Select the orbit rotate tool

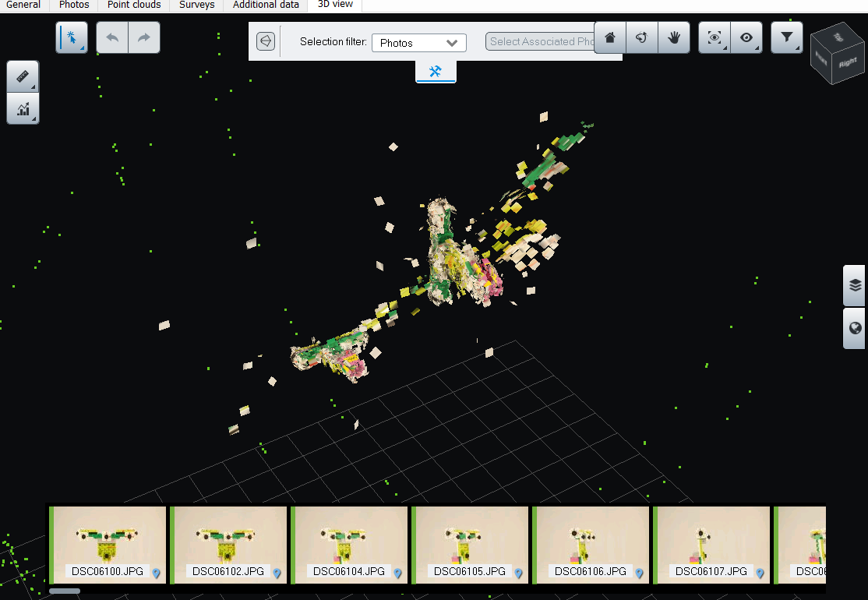pos(642,37)
